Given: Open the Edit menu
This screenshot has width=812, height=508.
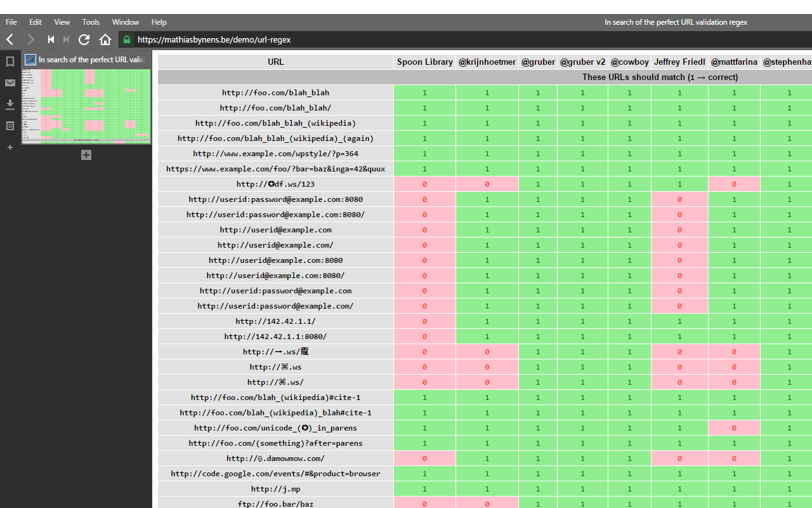Looking at the screenshot, I should click(x=36, y=22).
